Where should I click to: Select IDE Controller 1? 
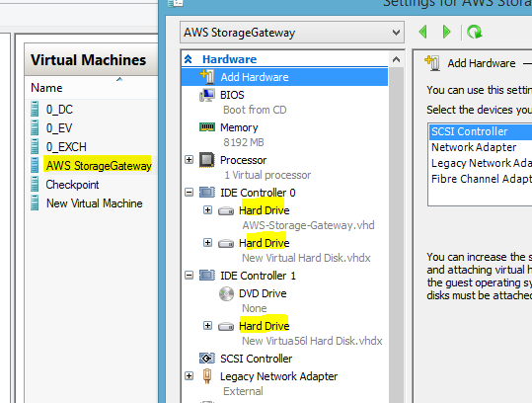coord(258,276)
